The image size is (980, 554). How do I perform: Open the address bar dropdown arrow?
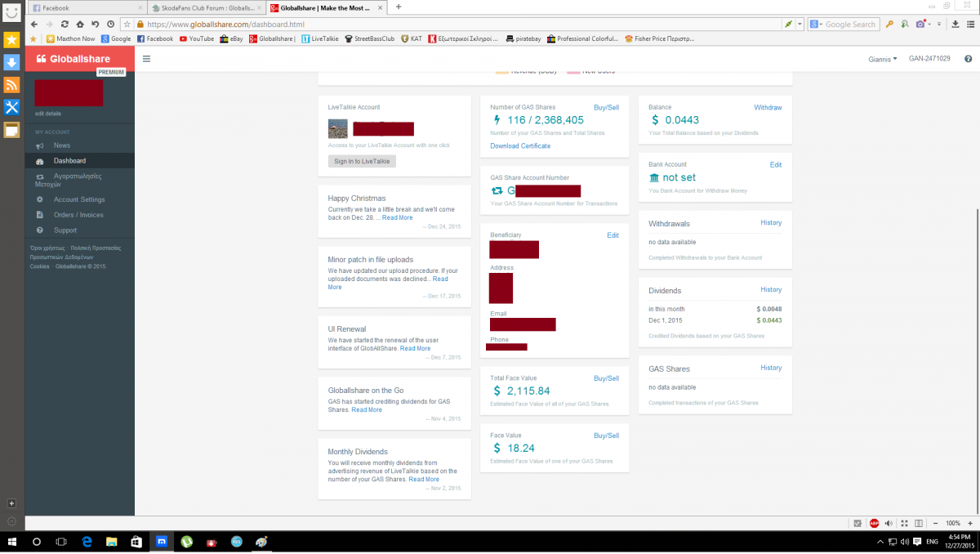pyautogui.click(x=800, y=25)
